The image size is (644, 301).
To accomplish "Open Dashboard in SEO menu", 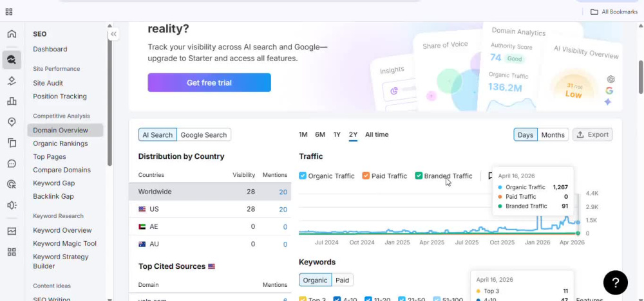I will click(x=50, y=50).
